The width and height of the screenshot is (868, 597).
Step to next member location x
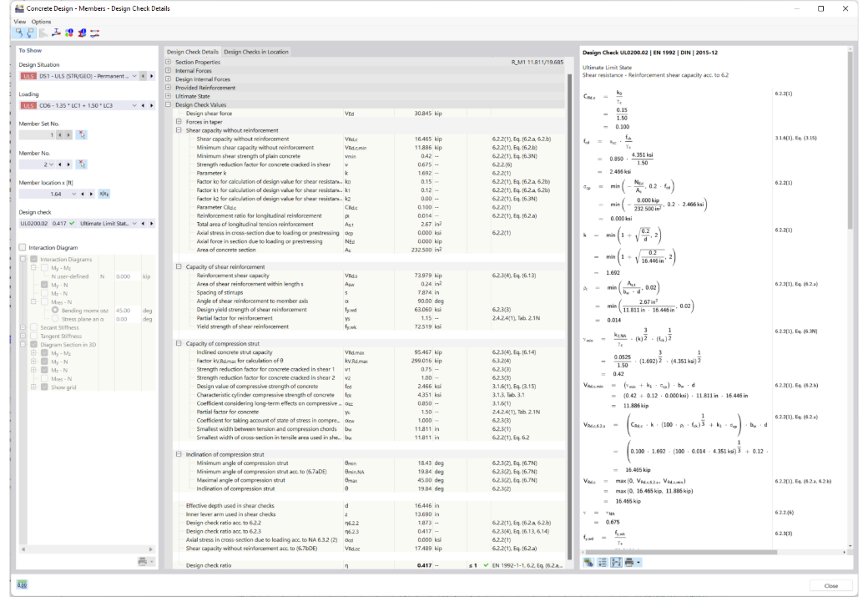point(91,194)
